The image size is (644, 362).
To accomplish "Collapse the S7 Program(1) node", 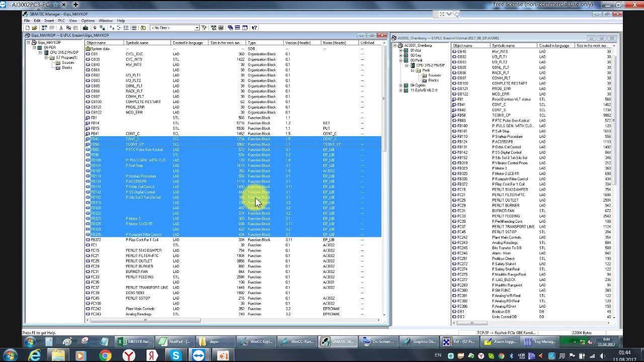I will 46,57.
